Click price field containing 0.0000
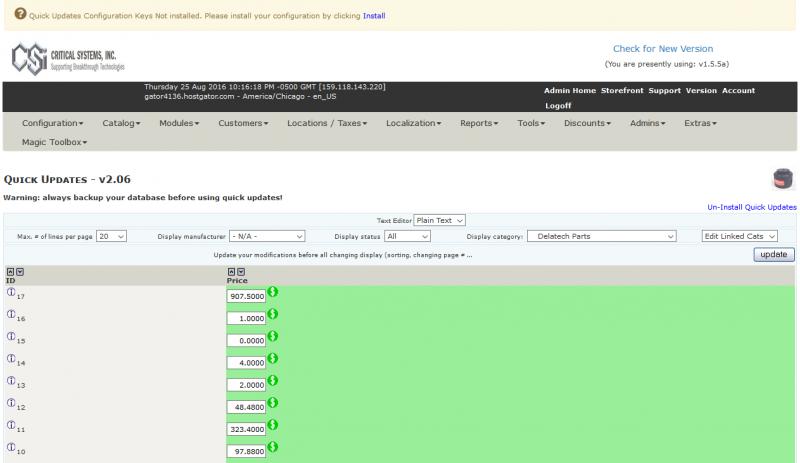The width and height of the screenshot is (800, 463). pyautogui.click(x=246, y=340)
